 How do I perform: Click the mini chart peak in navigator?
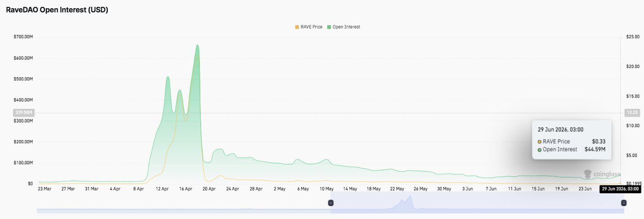411,197
